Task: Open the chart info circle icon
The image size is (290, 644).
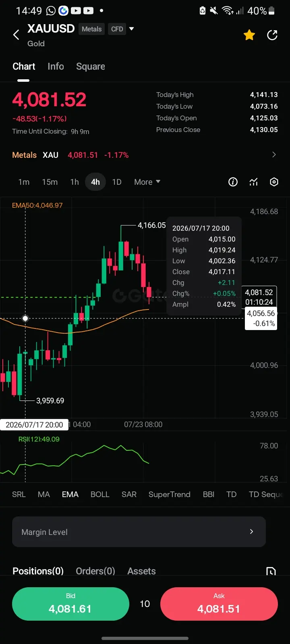Action: (x=233, y=182)
